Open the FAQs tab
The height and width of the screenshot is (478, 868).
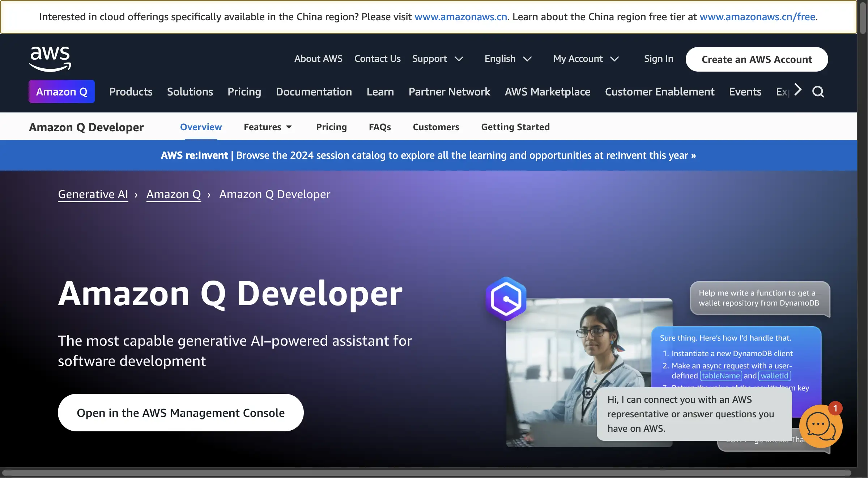tap(379, 127)
